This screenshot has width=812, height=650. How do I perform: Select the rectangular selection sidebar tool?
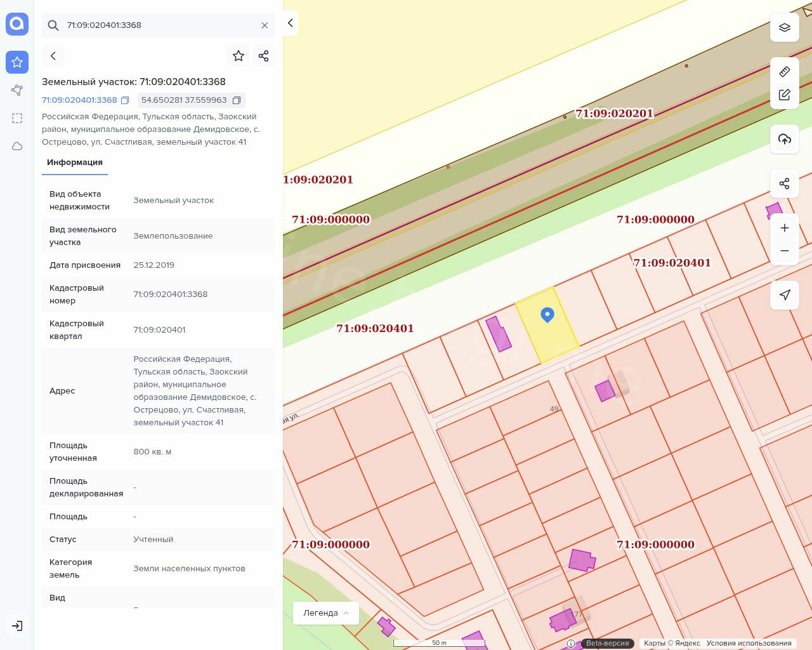17,118
